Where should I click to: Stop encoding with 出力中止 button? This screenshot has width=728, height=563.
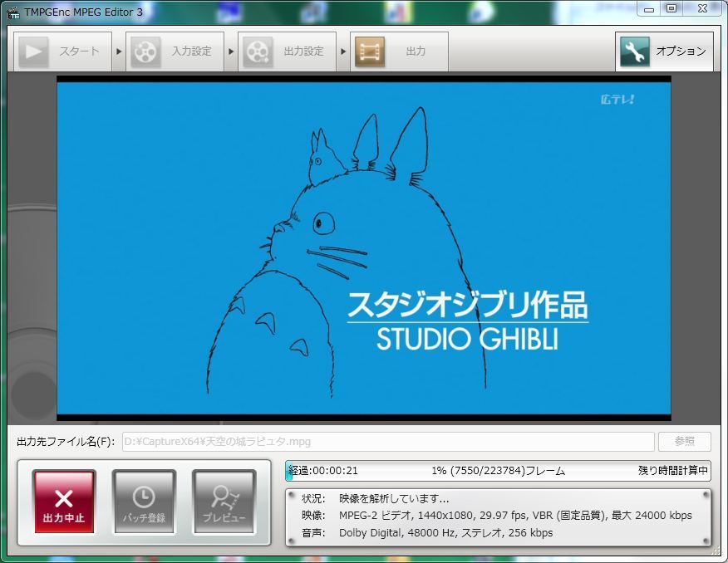64,502
